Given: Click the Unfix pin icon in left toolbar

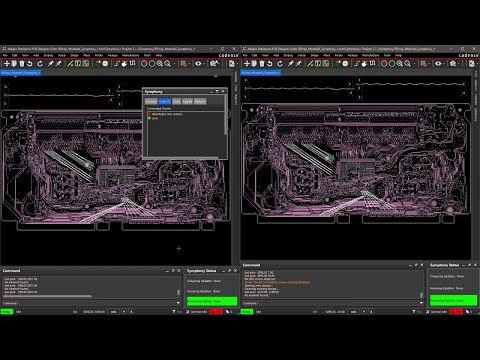Looking at the screenshot, I should 59,63.
